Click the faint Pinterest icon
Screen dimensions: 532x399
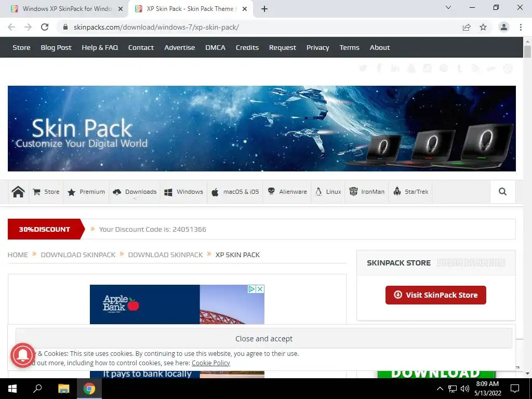tap(444, 68)
